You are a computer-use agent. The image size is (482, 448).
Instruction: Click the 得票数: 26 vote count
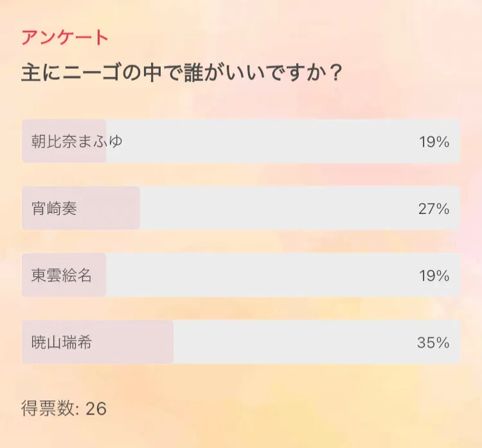pos(64,408)
